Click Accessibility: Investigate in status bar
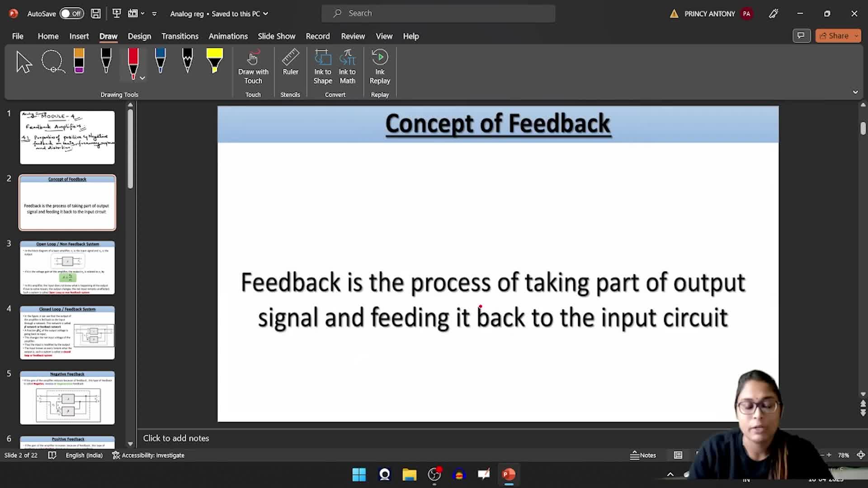868x488 pixels. [x=148, y=455]
